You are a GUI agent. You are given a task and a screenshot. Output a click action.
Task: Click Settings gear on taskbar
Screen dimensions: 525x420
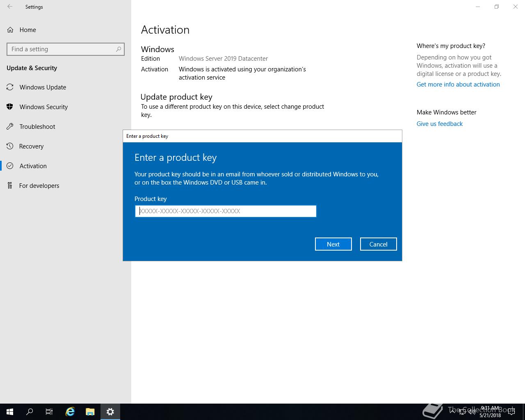point(110,412)
